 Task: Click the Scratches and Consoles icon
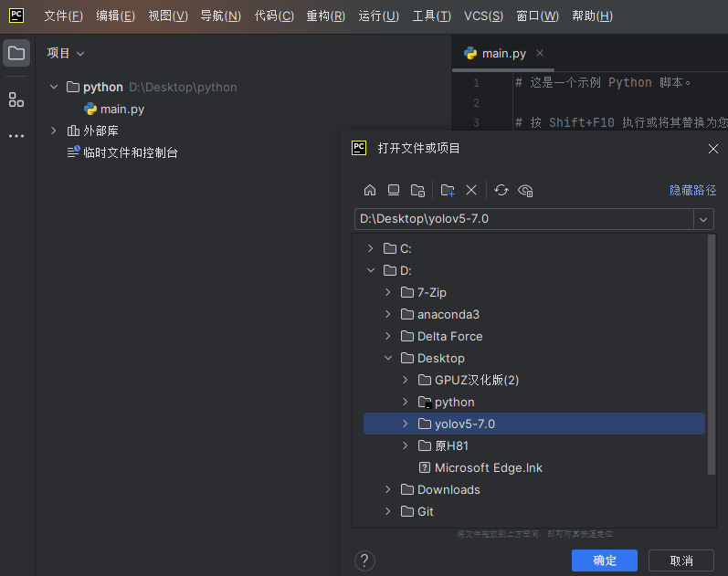pos(73,152)
